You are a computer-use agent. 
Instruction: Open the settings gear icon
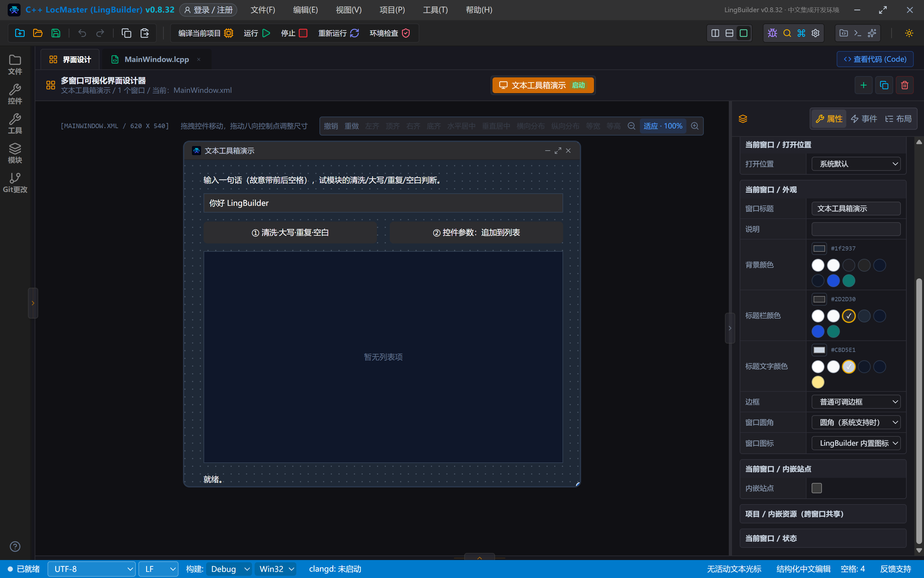coord(815,33)
